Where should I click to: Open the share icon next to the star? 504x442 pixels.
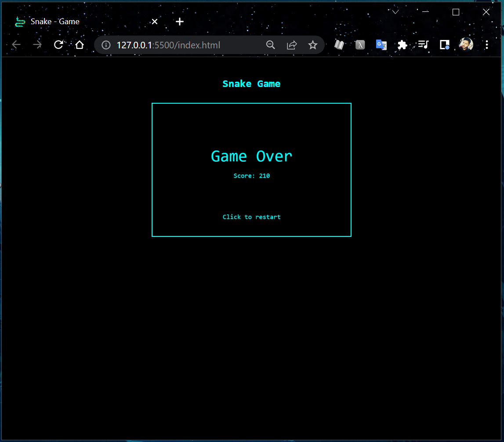[292, 44]
